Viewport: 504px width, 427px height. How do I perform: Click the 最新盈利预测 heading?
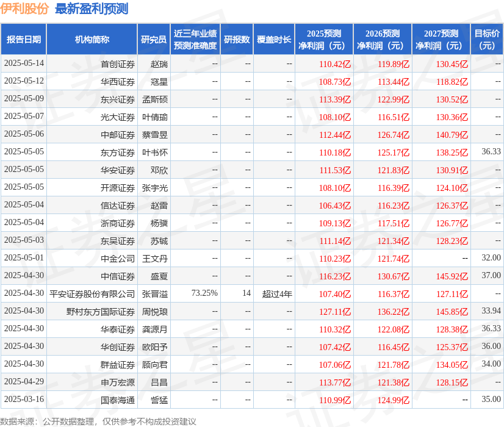coord(92,9)
